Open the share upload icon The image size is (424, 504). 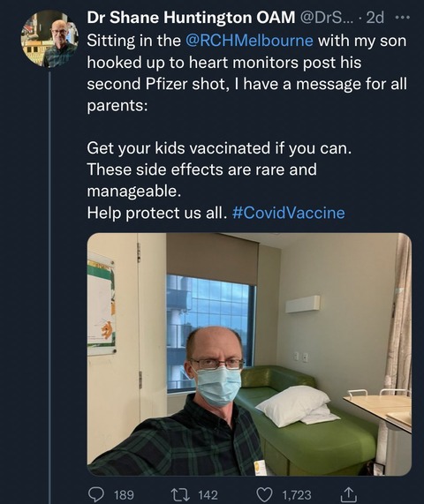point(347,494)
